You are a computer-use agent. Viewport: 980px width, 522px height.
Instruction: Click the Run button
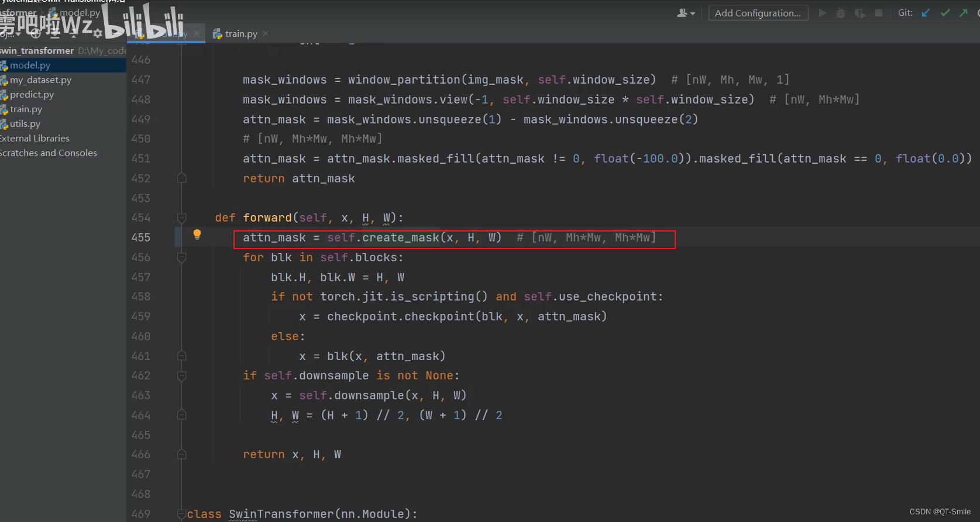[822, 13]
